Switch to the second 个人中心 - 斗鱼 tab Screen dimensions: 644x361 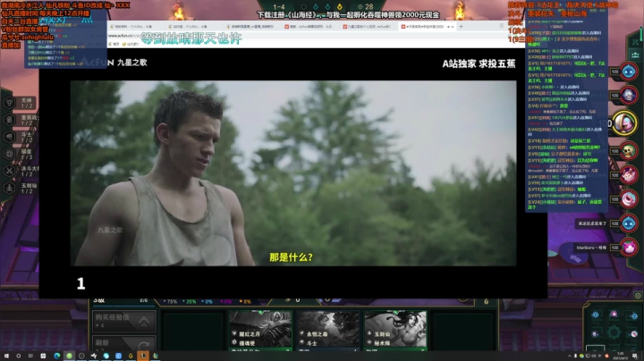point(194,27)
